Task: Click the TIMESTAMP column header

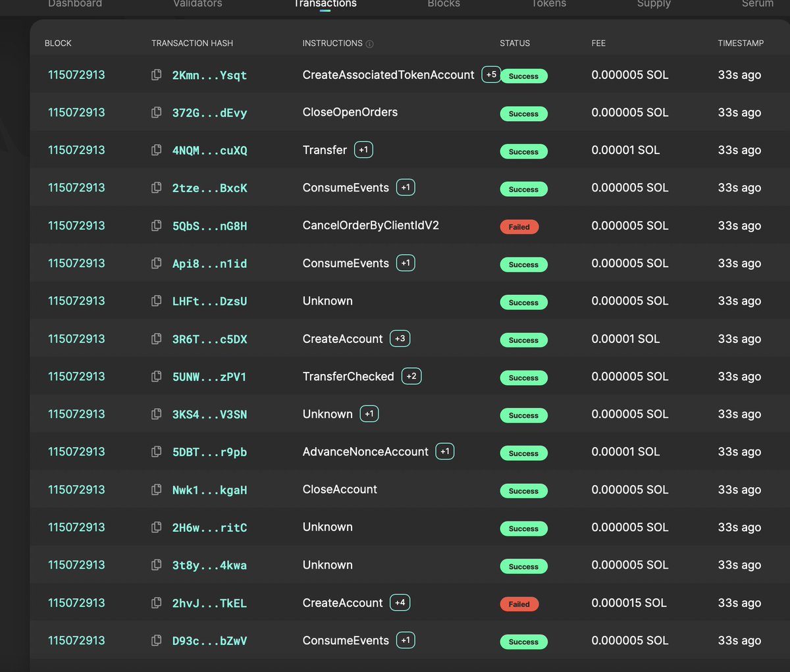Action: coord(741,43)
